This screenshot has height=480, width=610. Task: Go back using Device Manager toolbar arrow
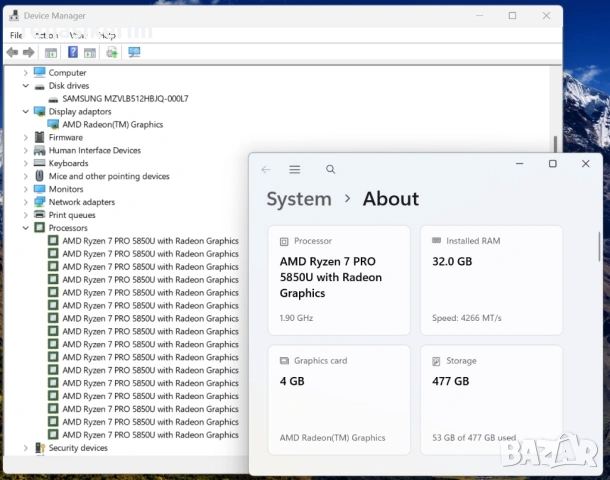coord(12,52)
